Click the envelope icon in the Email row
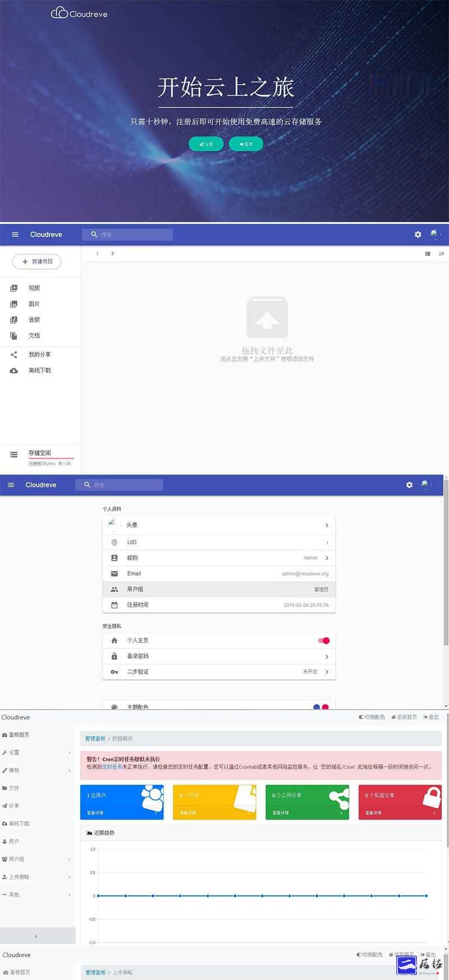 [x=114, y=574]
